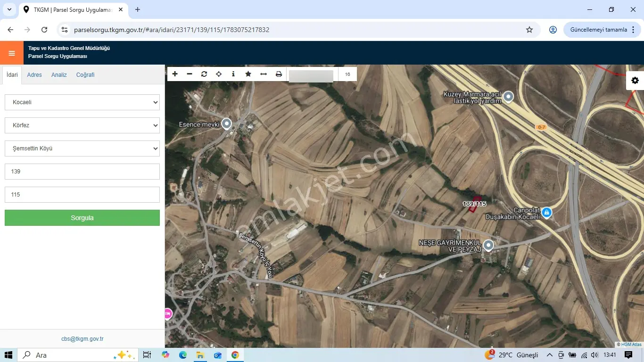
Task: Open the orange hamburger menu
Action: (12, 53)
